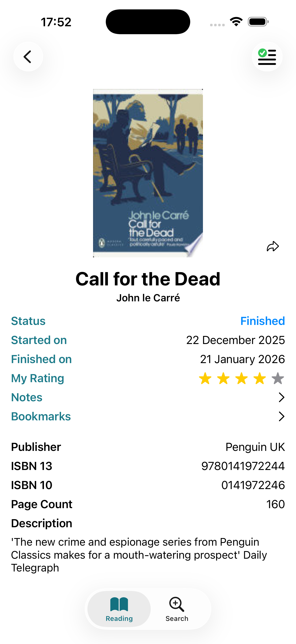The height and width of the screenshot is (644, 296).
Task: Open the reading list checkmark menu icon
Action: [267, 57]
